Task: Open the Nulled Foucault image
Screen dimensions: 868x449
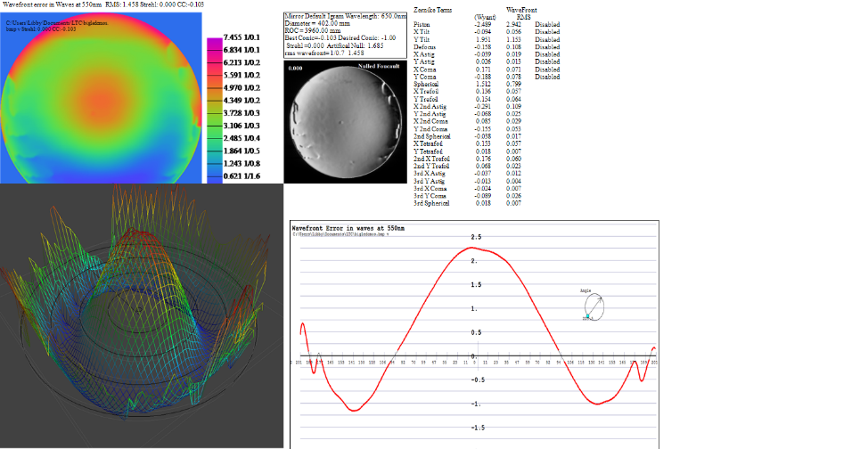Action: (344, 121)
